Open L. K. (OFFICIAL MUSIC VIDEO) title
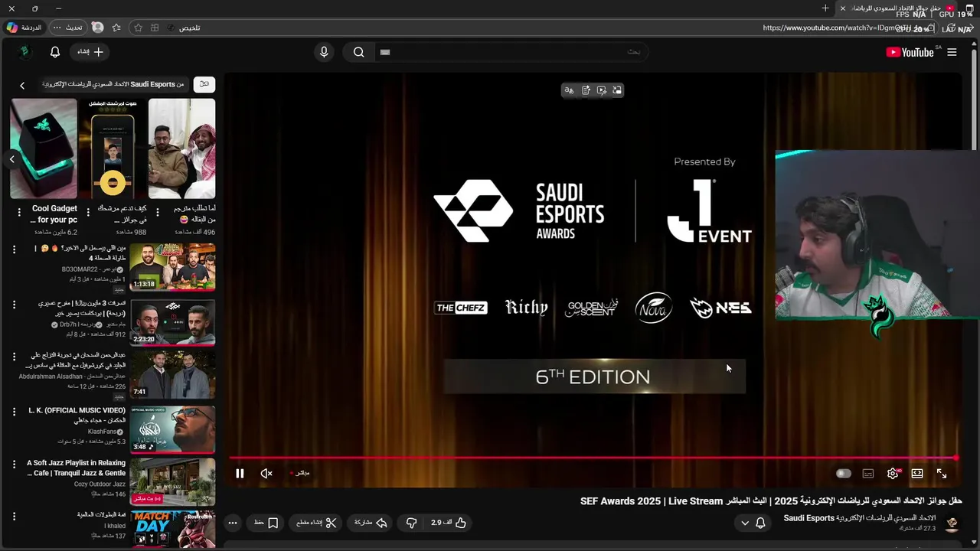This screenshot has width=980, height=551. tap(77, 416)
